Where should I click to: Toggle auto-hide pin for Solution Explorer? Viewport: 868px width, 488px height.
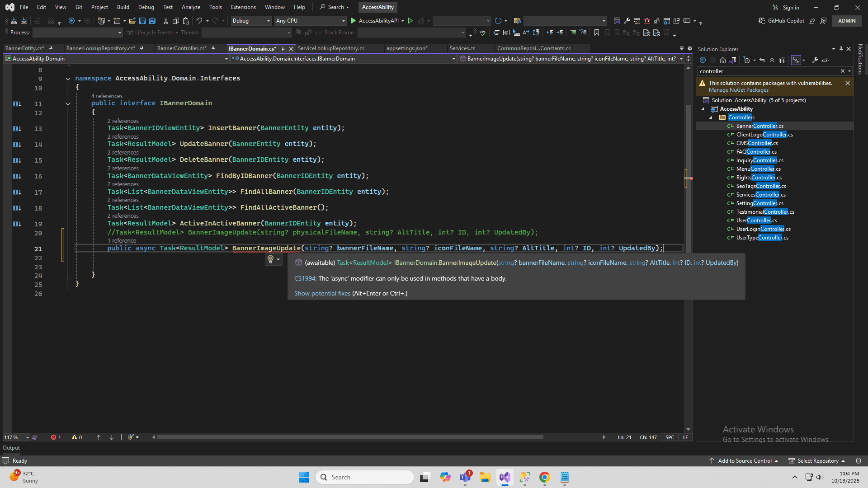point(841,49)
